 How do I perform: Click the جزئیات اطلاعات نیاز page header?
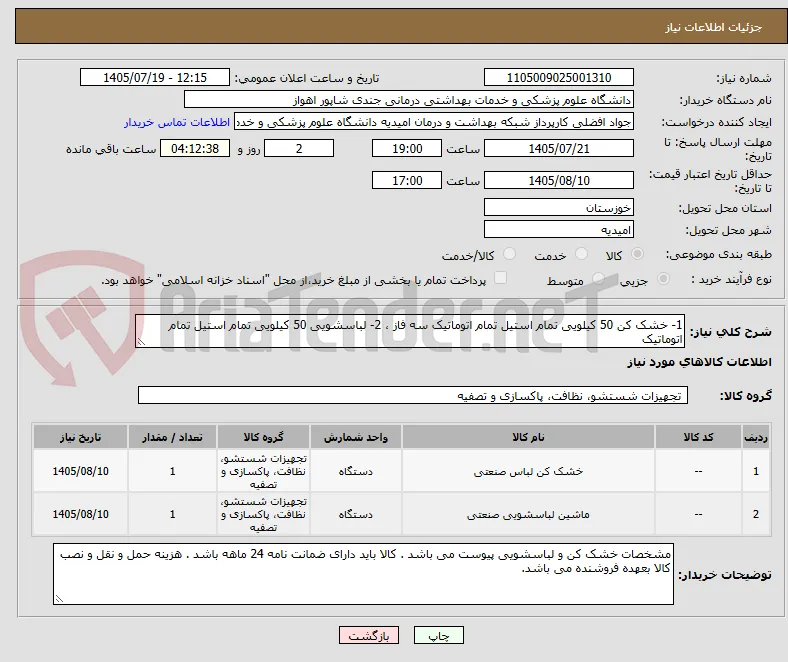click(713, 27)
